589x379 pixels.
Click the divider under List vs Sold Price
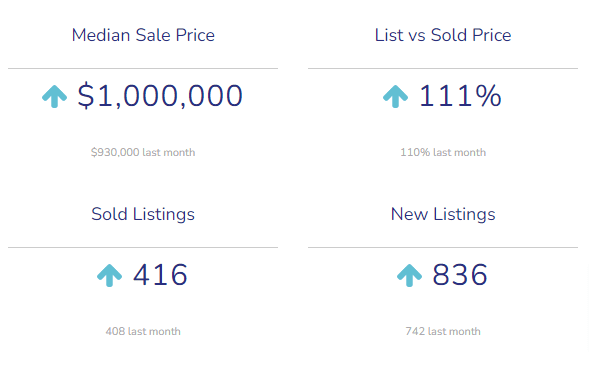[x=443, y=68]
